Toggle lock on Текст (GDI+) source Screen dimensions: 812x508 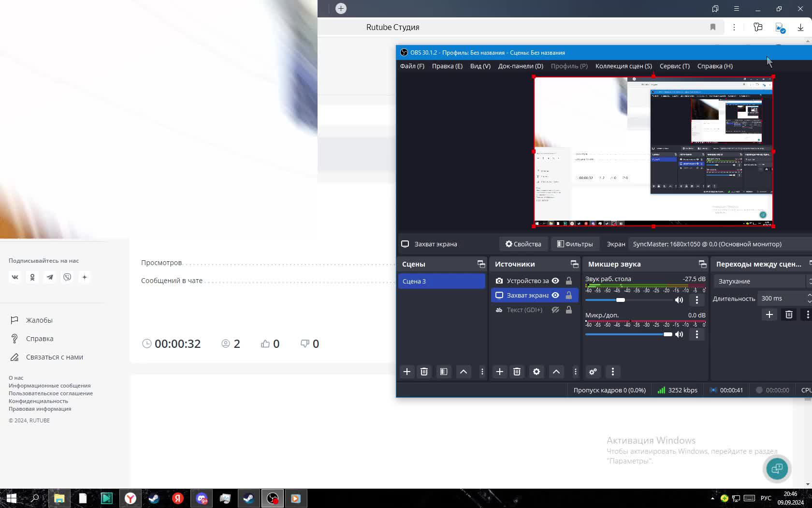[x=569, y=310]
